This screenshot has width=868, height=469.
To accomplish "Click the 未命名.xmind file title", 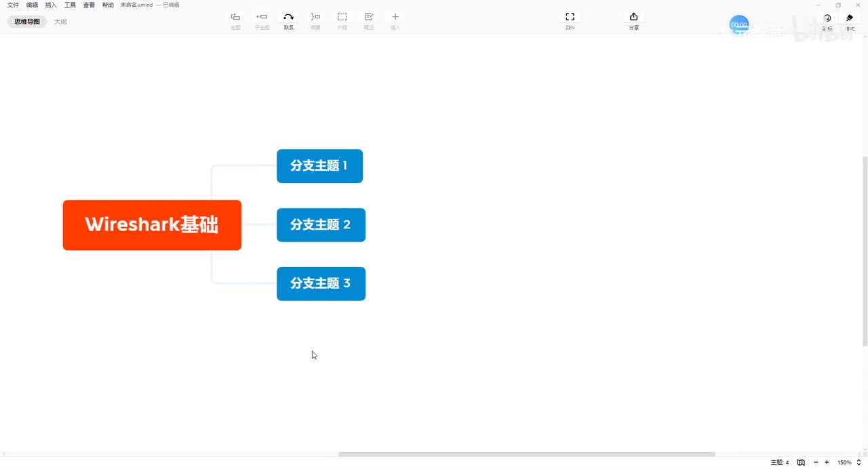I will (136, 5).
